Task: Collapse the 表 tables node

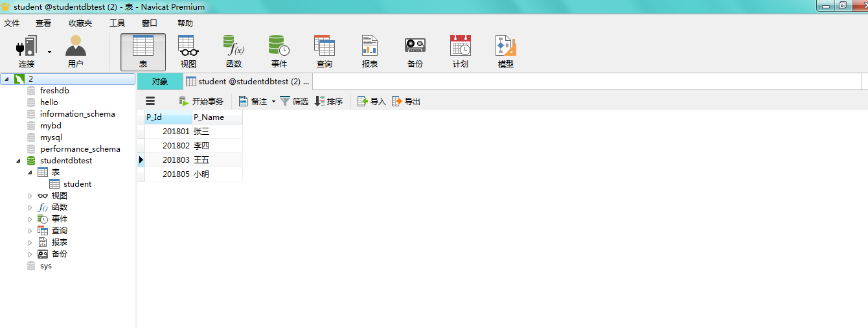Action: tap(30, 172)
